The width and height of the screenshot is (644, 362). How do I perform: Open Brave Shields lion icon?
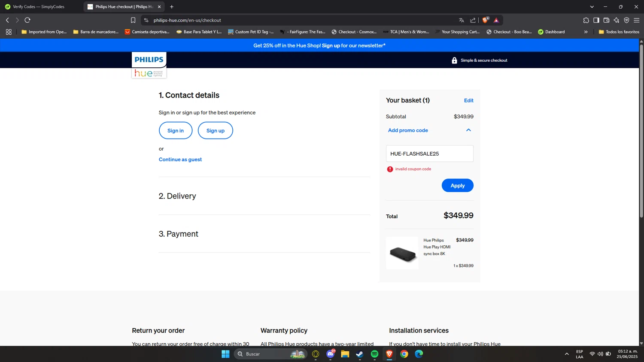coord(486,20)
